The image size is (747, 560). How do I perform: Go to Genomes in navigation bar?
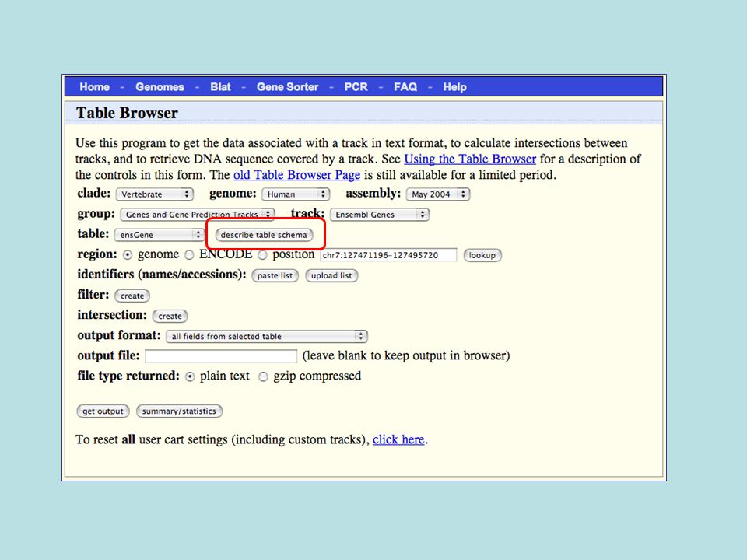point(160,87)
